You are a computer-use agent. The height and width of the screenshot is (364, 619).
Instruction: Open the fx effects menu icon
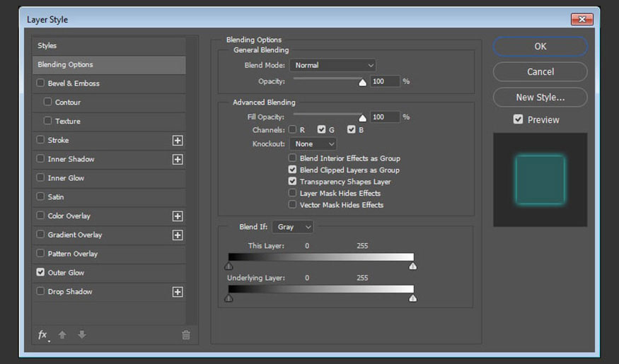point(43,335)
